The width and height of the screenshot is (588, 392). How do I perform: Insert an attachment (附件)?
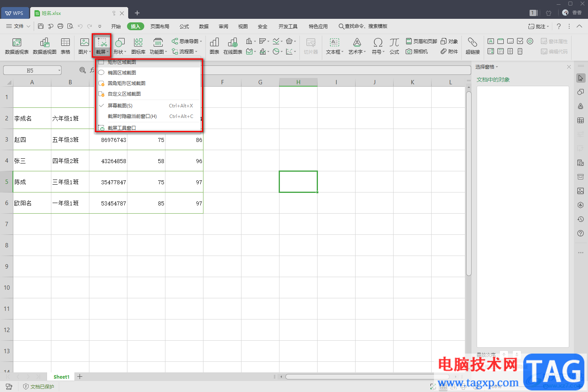coord(449,51)
